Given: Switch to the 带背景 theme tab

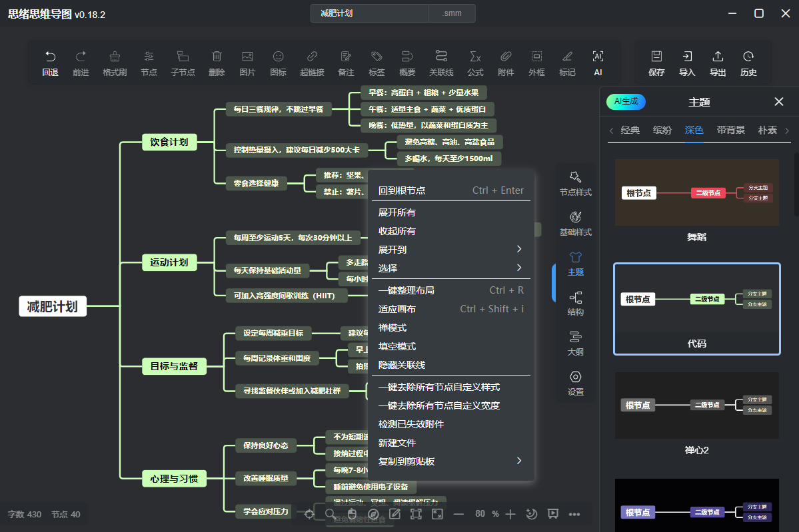Looking at the screenshot, I should [730, 131].
